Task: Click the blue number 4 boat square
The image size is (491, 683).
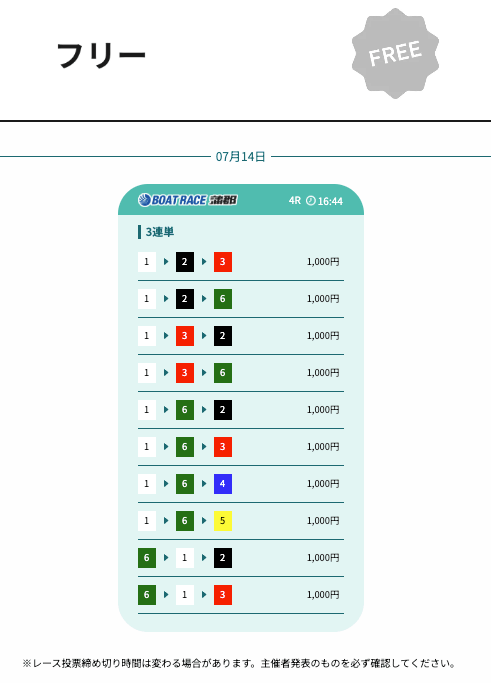Action: click(223, 484)
